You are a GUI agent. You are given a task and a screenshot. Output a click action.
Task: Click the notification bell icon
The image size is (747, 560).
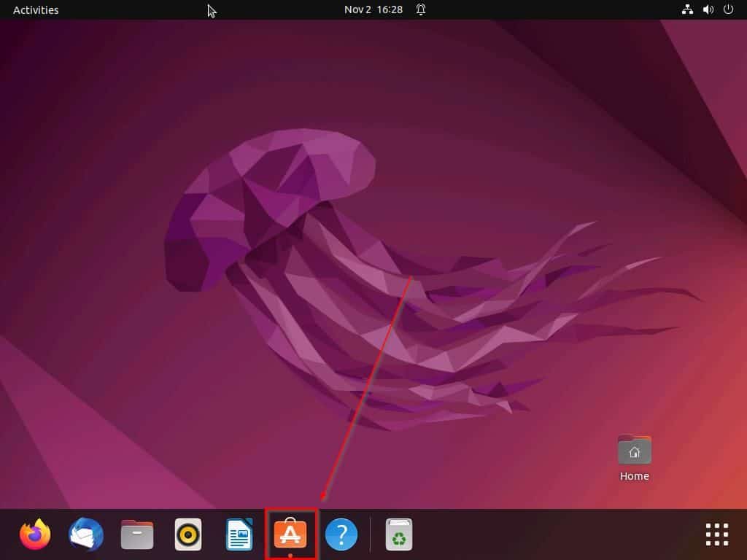pos(421,9)
